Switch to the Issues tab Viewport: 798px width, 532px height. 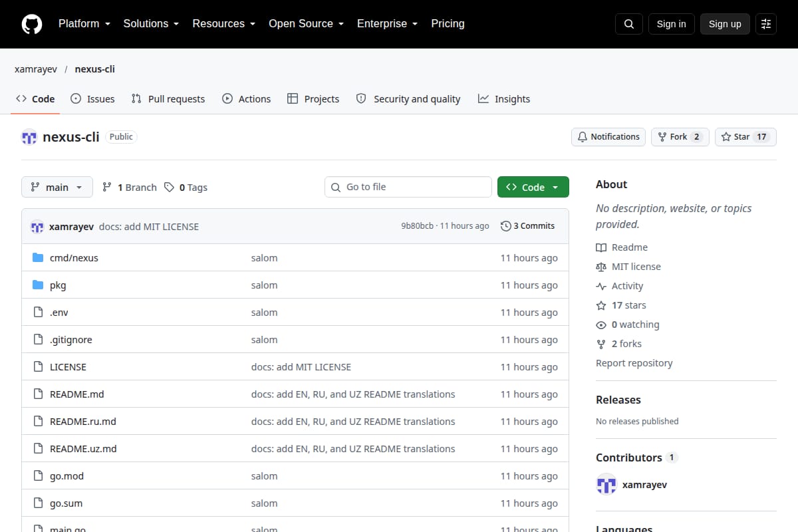pos(92,99)
